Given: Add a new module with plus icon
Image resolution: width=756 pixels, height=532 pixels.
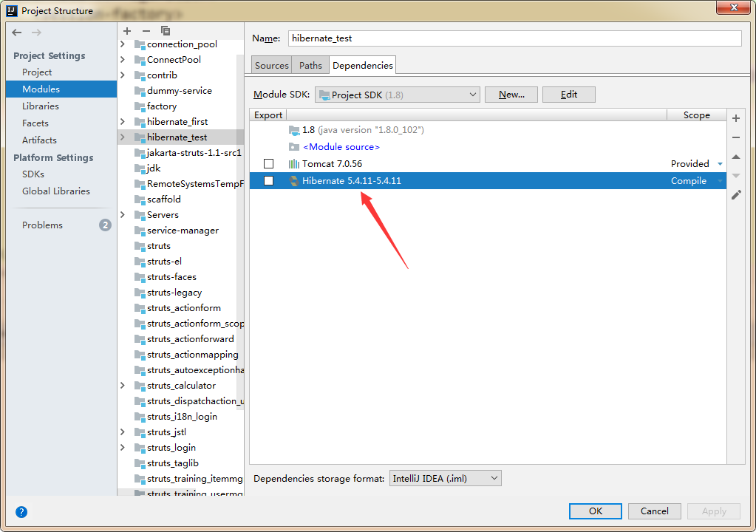Looking at the screenshot, I should click(x=127, y=31).
